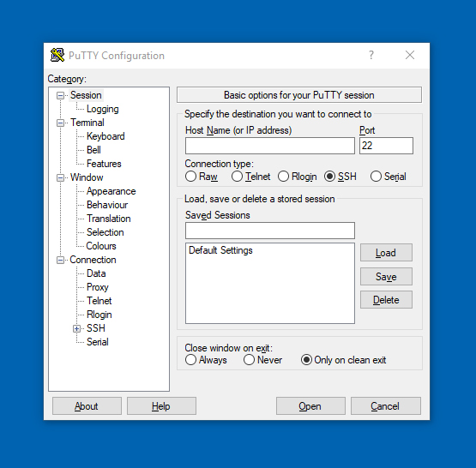Click the Delete session button
The height and width of the screenshot is (468, 476).
coord(386,300)
